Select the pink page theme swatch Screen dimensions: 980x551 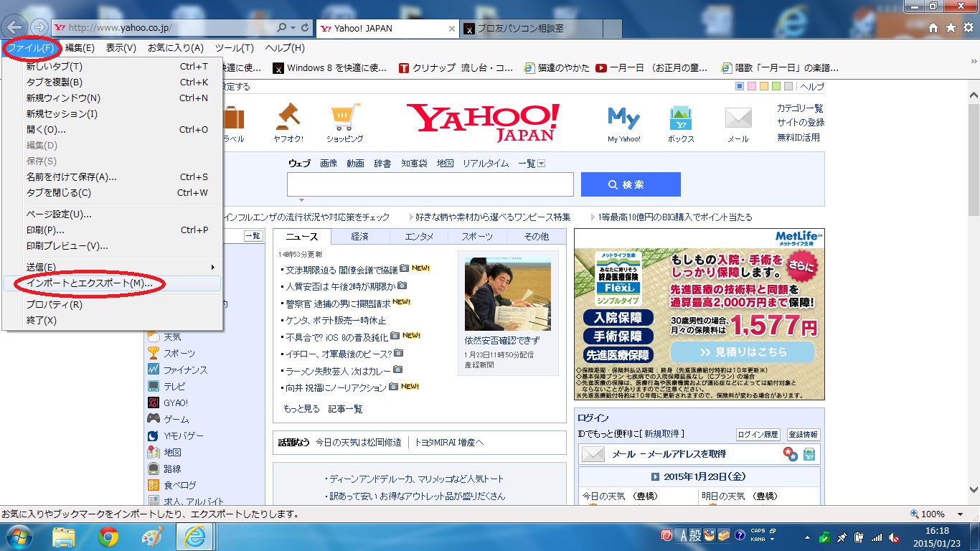pyautogui.click(x=752, y=87)
